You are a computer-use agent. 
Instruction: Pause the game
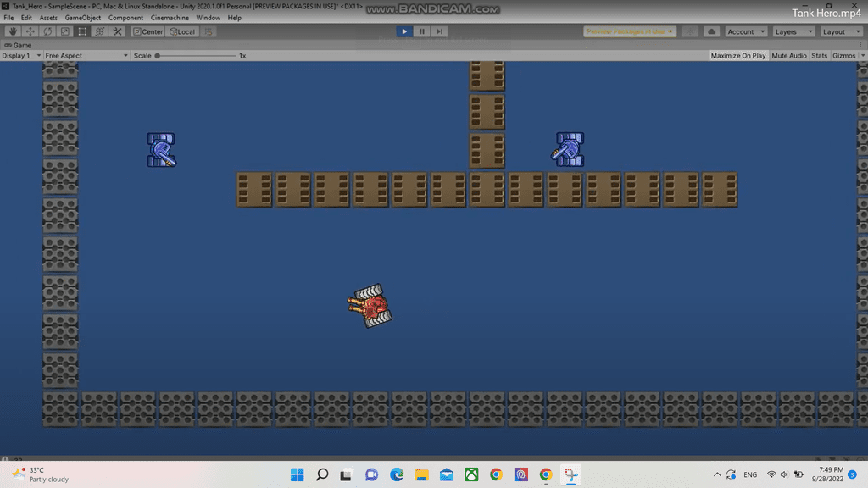[x=422, y=31]
